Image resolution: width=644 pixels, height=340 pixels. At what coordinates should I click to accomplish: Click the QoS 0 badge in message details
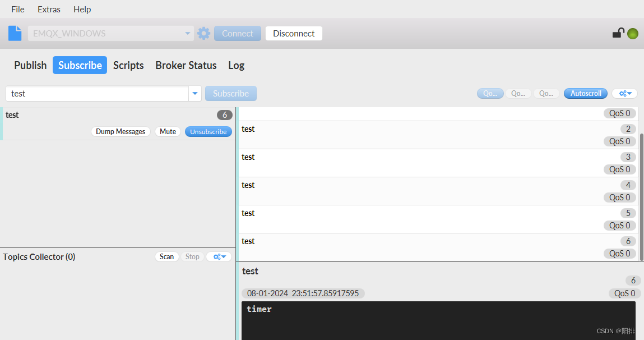(625, 293)
